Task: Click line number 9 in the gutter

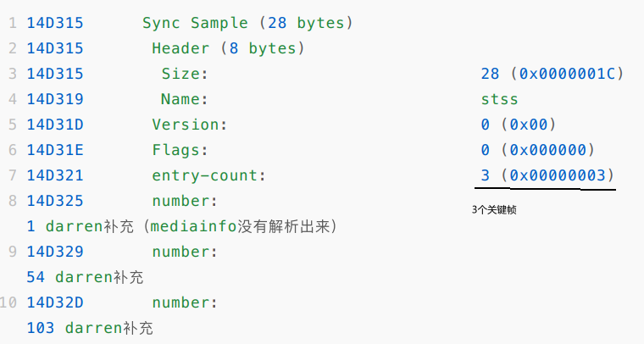Action: click(x=12, y=252)
